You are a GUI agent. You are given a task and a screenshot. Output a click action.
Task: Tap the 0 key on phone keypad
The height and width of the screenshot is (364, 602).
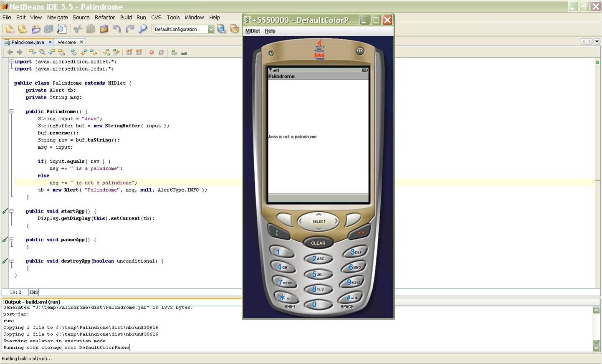pos(318,304)
